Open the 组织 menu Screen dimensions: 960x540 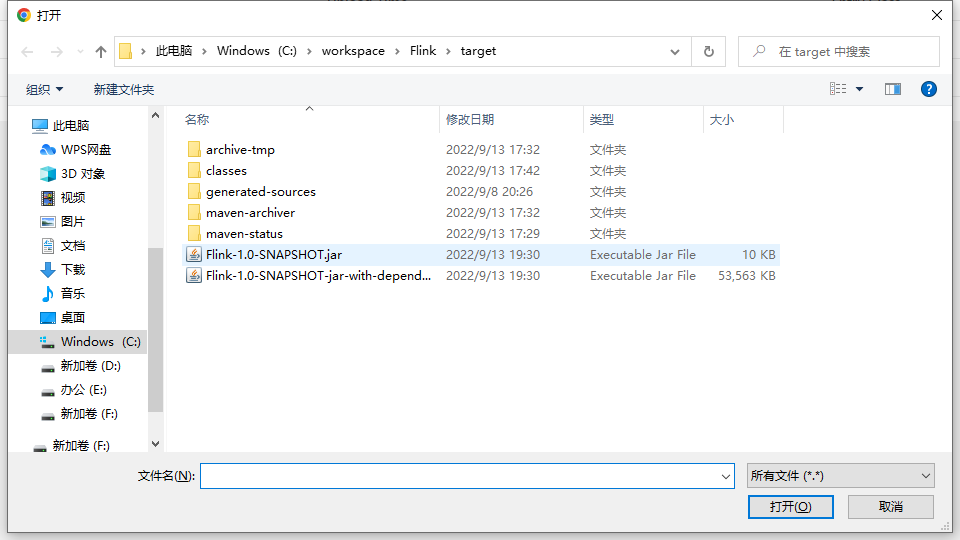[44, 89]
